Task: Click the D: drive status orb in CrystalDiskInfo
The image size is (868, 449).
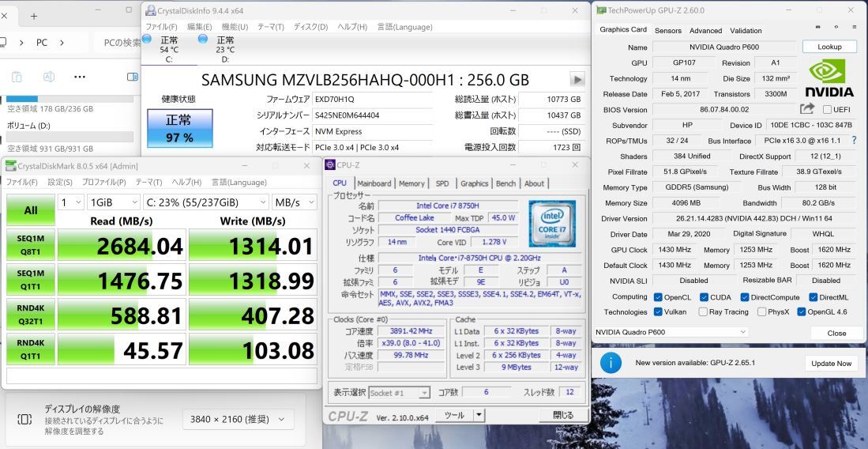Action: pyautogui.click(x=203, y=38)
